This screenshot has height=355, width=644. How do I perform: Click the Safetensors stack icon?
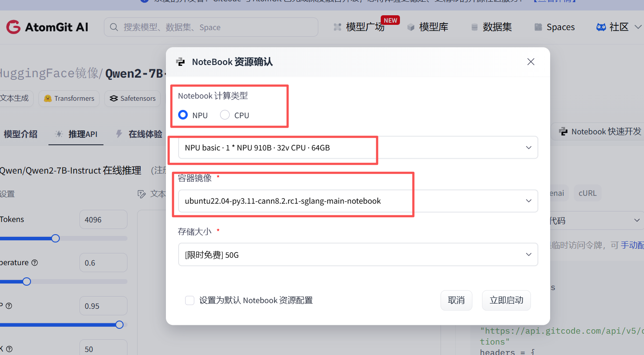(114, 99)
